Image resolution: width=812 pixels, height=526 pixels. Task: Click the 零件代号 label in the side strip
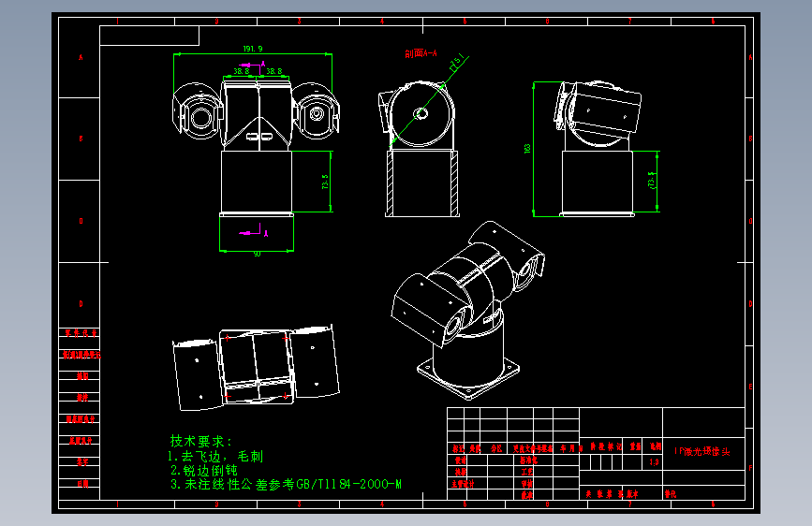(x=81, y=333)
